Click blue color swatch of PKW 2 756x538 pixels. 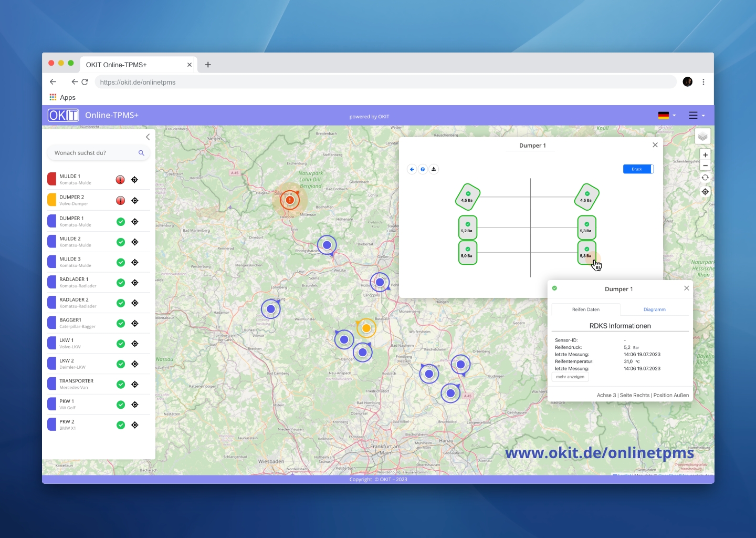(52, 425)
